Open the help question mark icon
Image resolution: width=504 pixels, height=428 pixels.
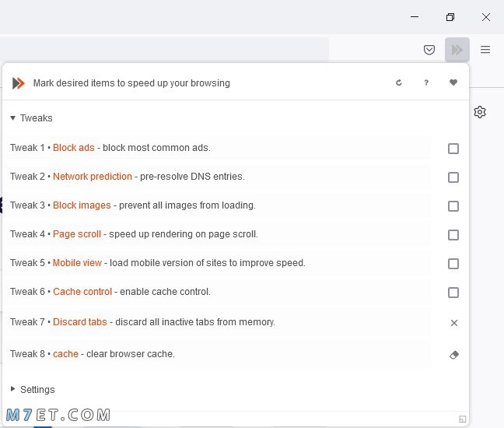point(426,82)
